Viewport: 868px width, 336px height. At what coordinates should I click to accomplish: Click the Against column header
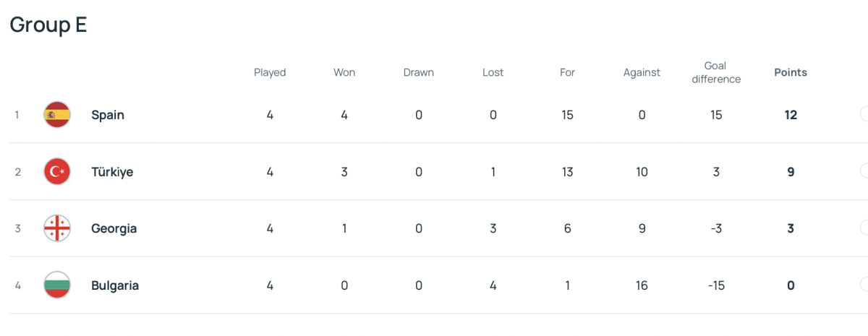[642, 72]
